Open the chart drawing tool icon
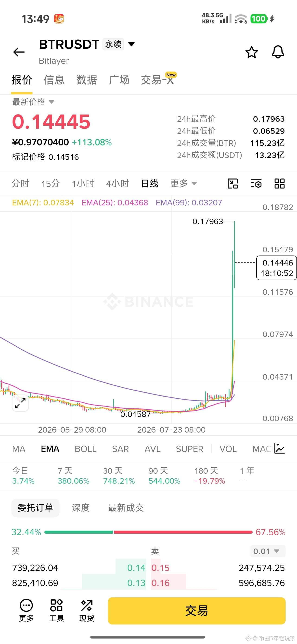Screen dimensions: 297x644 pos(232,184)
